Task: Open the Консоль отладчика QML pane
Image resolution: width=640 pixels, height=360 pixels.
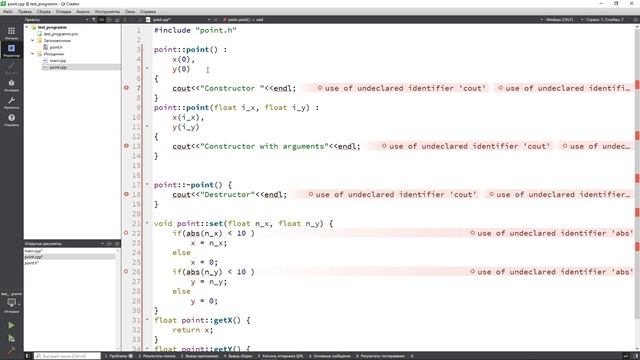Action: point(280,356)
